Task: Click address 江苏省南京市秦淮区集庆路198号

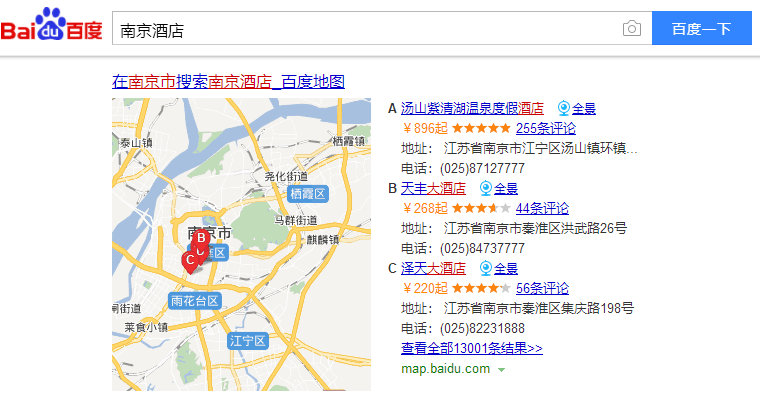Action: pyautogui.click(x=538, y=308)
